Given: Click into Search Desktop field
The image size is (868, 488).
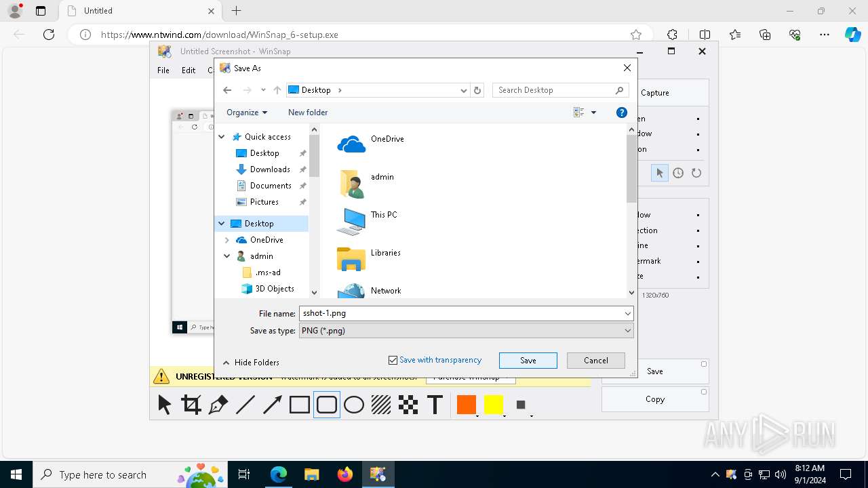Looking at the screenshot, I should click(560, 90).
